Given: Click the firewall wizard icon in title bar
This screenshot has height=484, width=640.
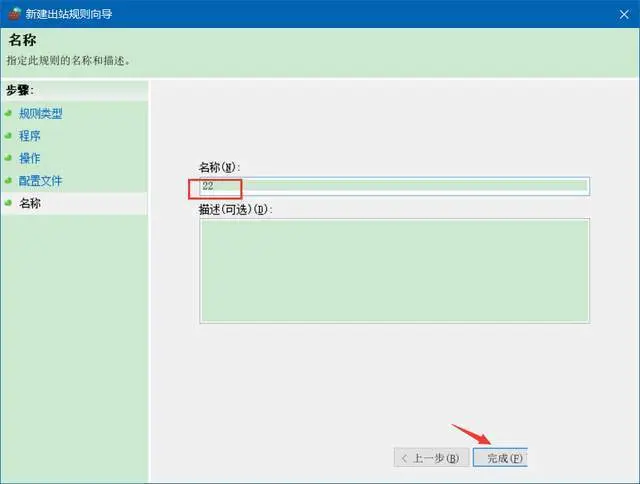Looking at the screenshot, I should click(x=13, y=13).
